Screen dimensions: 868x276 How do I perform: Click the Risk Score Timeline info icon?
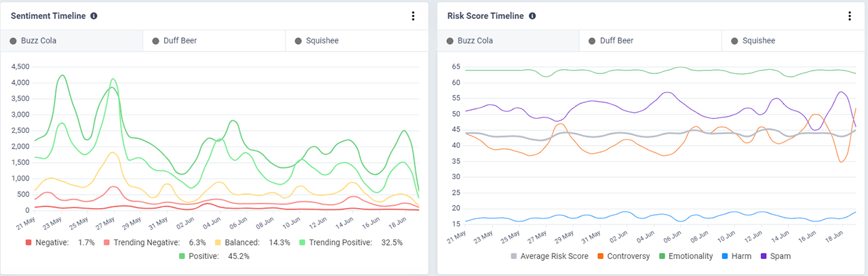[532, 16]
